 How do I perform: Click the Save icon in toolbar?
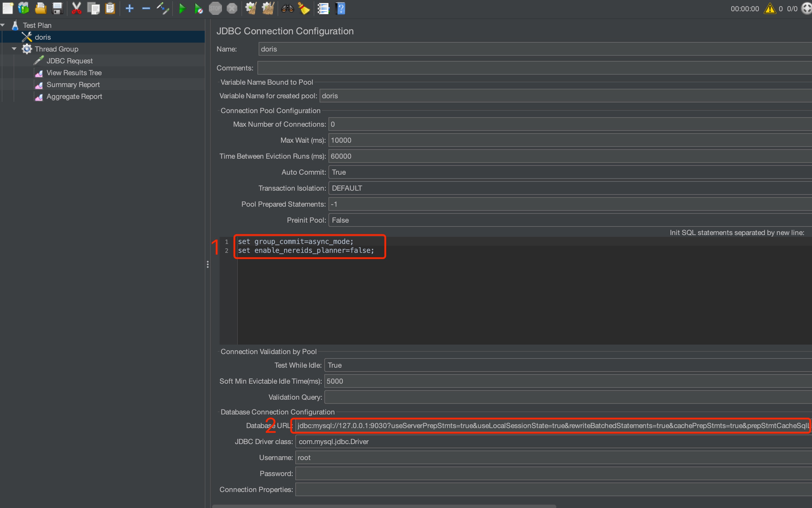[57, 8]
